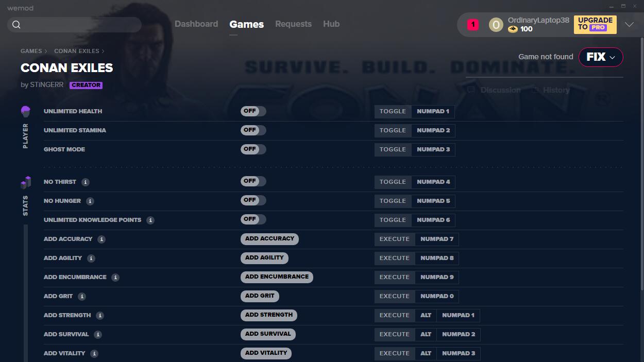Viewport: 644px width, 362px height.
Task: Toggle Unlimited Health on
Action: tap(253, 111)
